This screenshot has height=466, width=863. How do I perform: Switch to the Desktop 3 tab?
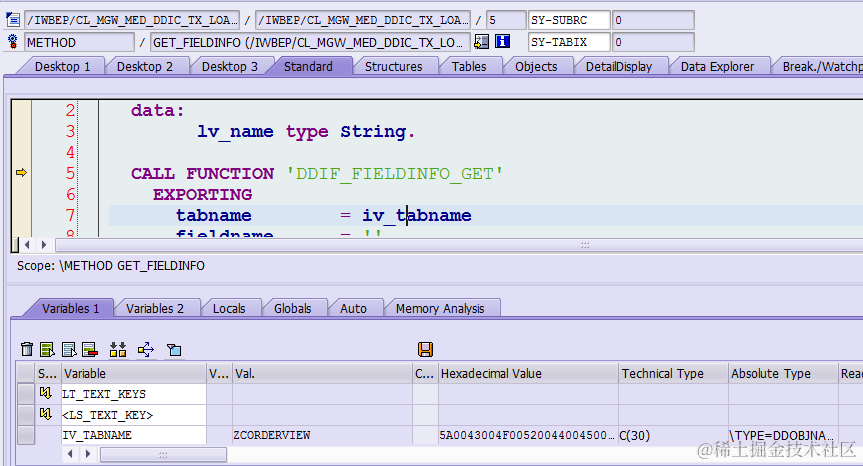pyautogui.click(x=230, y=67)
